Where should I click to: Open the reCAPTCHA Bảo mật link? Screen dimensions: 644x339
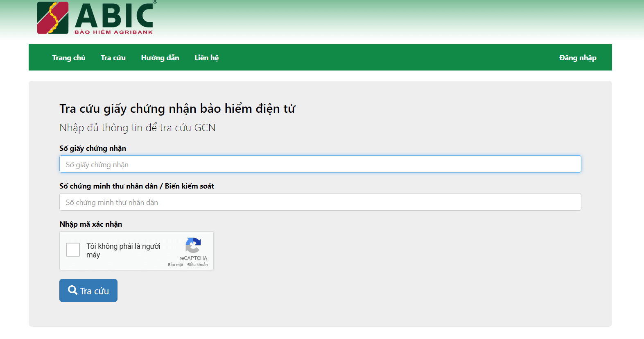pyautogui.click(x=176, y=265)
